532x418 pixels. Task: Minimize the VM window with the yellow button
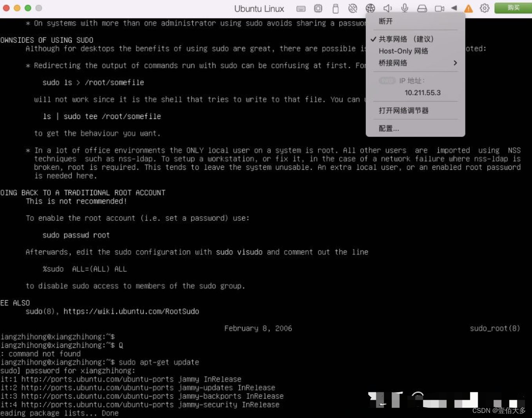click(17, 8)
